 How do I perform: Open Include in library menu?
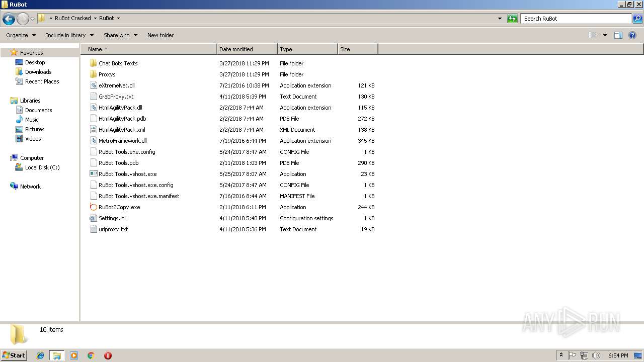[x=69, y=35]
